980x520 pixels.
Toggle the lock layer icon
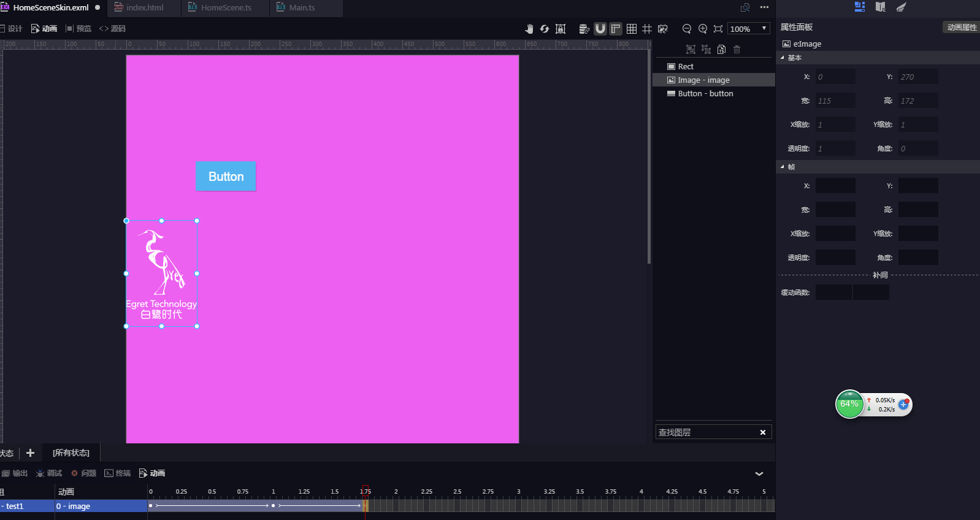point(561,29)
